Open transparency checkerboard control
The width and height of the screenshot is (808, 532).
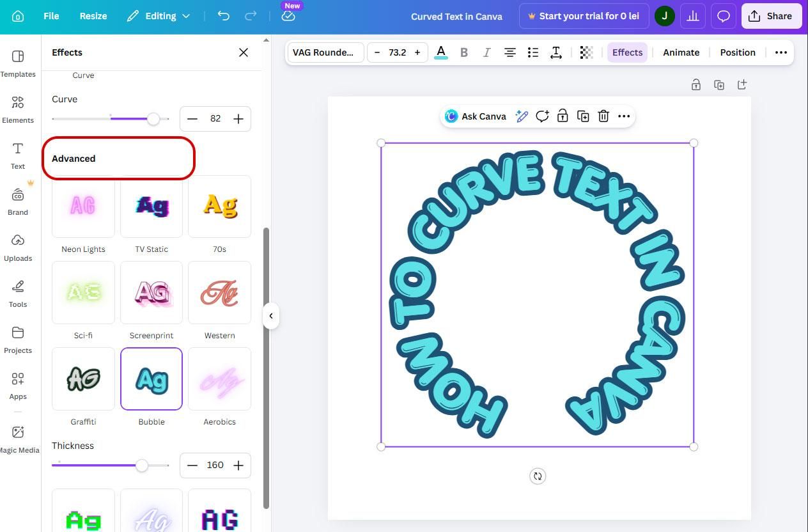pos(586,52)
